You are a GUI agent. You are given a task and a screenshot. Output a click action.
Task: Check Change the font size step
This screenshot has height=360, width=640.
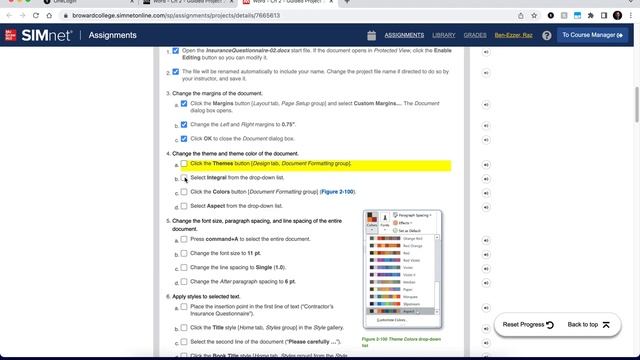pyautogui.click(x=184, y=253)
